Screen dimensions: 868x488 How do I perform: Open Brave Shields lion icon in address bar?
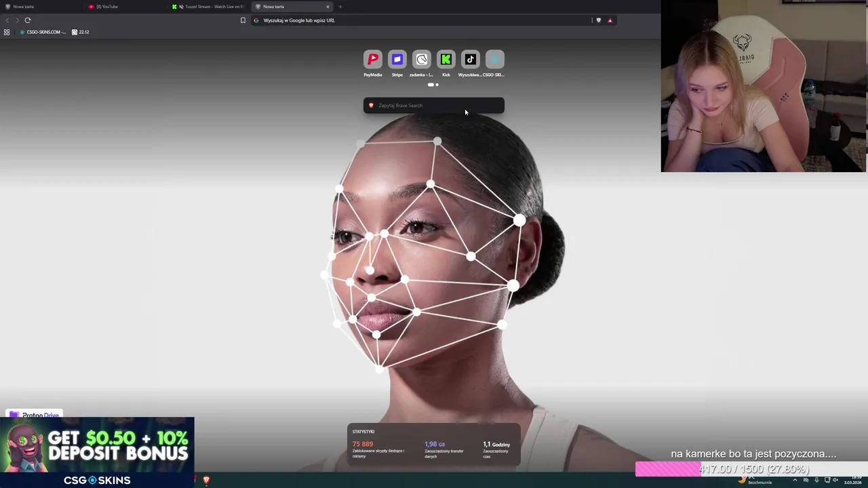point(598,20)
